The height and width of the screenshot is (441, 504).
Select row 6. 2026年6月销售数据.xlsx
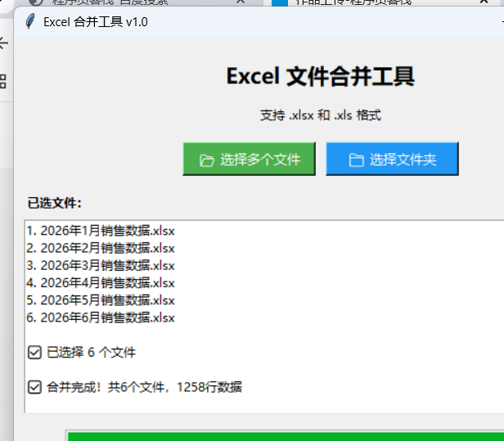(x=101, y=317)
